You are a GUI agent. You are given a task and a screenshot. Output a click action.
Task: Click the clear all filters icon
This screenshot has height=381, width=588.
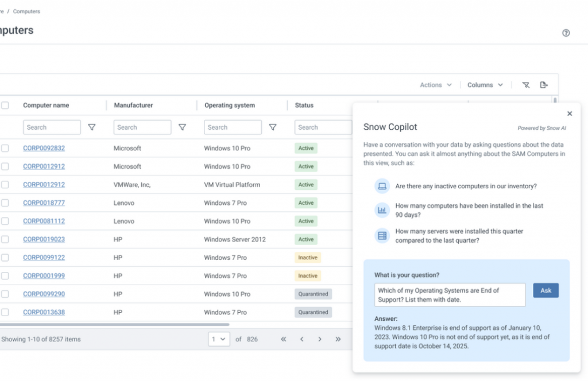tap(525, 84)
